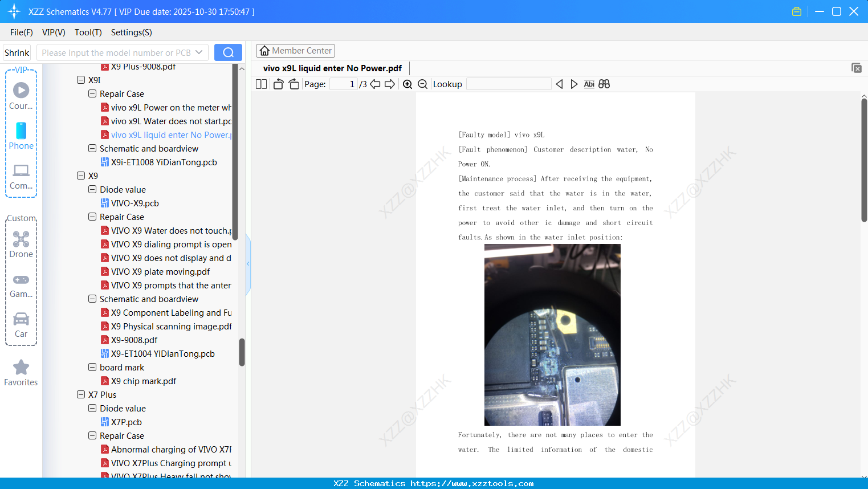The height and width of the screenshot is (489, 868).
Task: Click the xzztools.com link in status bar
Action: coord(472,483)
